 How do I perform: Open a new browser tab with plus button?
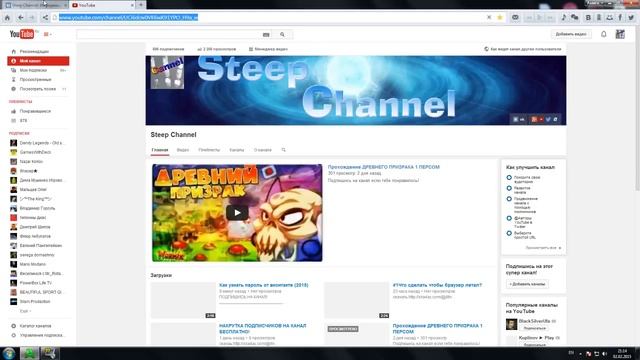click(141, 5)
